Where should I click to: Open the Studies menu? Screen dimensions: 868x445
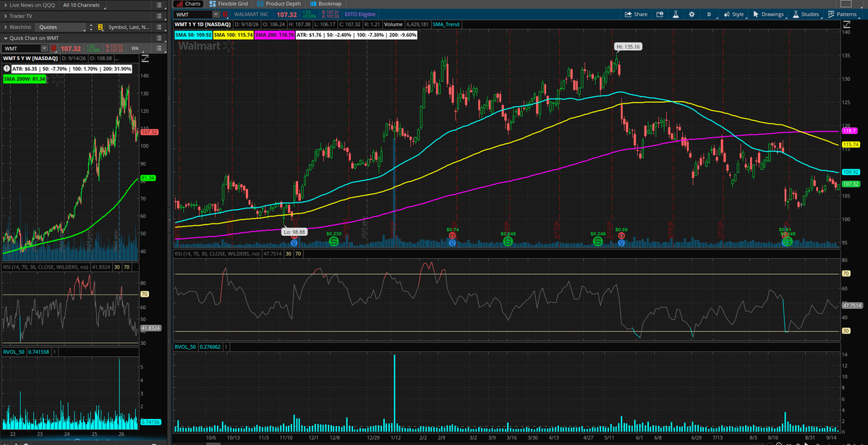(x=806, y=14)
